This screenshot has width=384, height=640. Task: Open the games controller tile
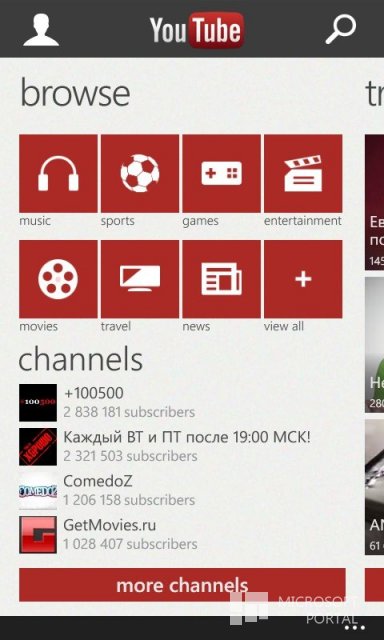pos(222,173)
